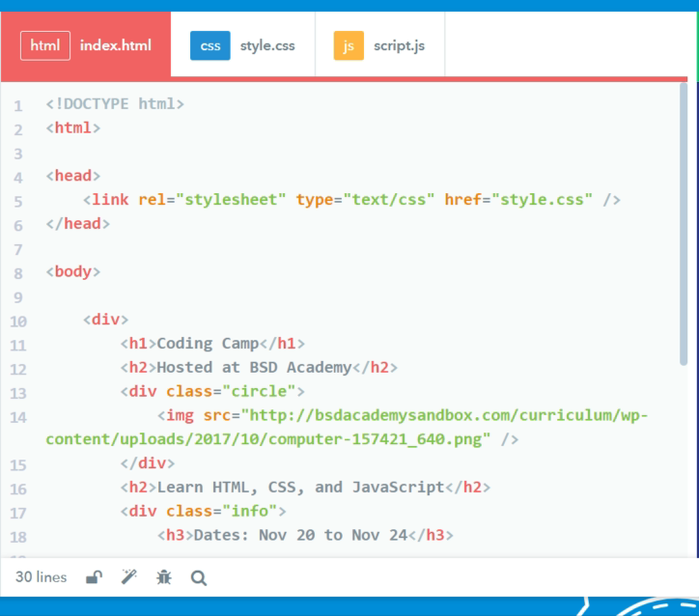
Task: Toggle the editor lock icon
Action: click(94, 577)
